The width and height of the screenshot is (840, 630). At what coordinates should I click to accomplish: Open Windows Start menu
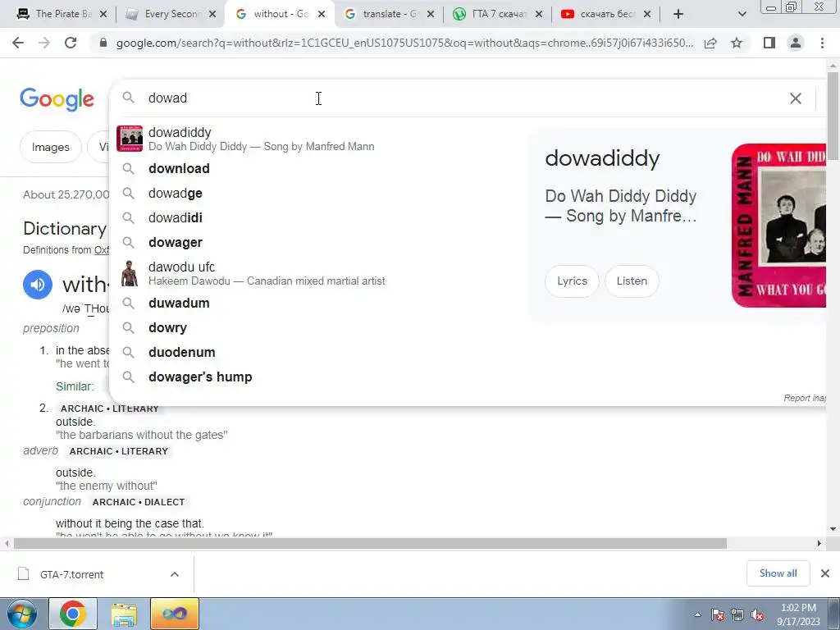[21, 614]
